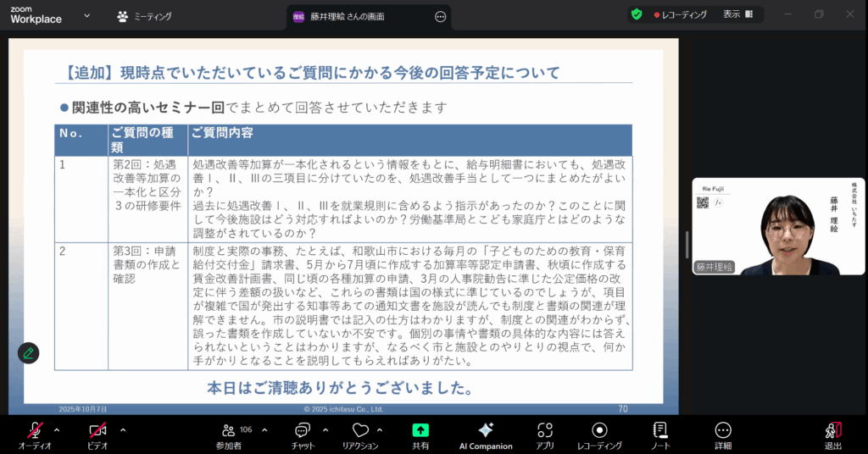This screenshot has height=454, width=868.
Task: Open the 表示 view layout menu
Action: (x=738, y=14)
